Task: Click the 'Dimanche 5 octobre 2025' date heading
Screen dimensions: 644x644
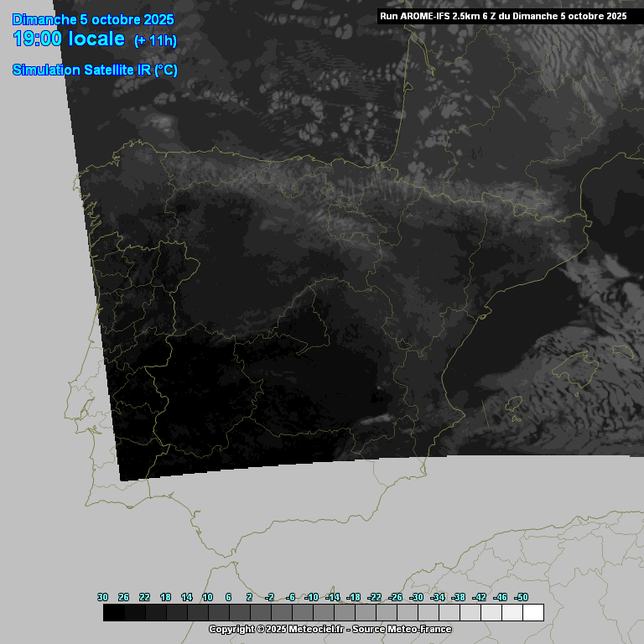Action: click(x=93, y=19)
